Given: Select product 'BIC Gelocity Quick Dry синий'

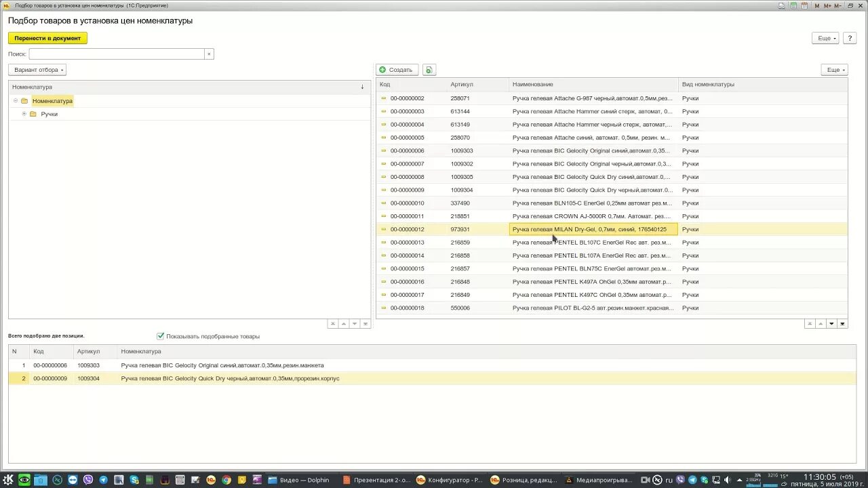Looking at the screenshot, I should [x=612, y=177].
